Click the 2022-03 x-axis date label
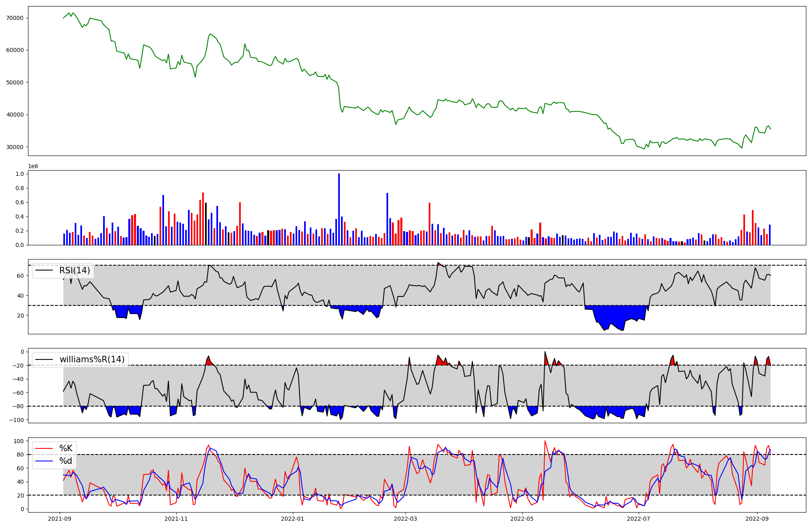Screen dimensions: 812x528 (x=406, y=519)
